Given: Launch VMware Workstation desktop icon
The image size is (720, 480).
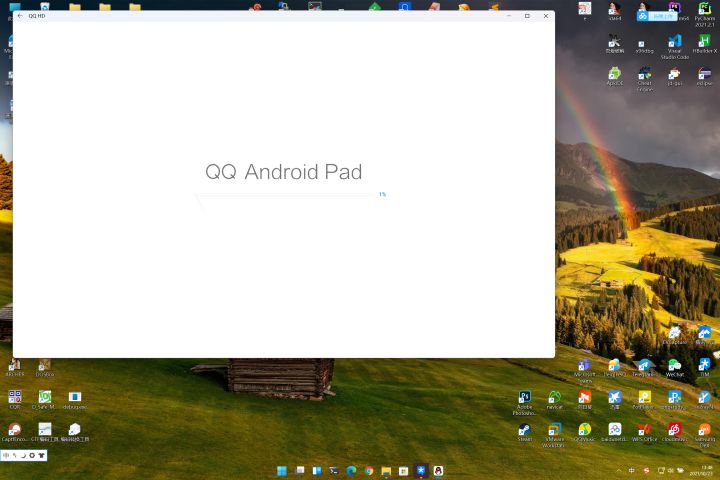Looking at the screenshot, I should click(554, 430).
